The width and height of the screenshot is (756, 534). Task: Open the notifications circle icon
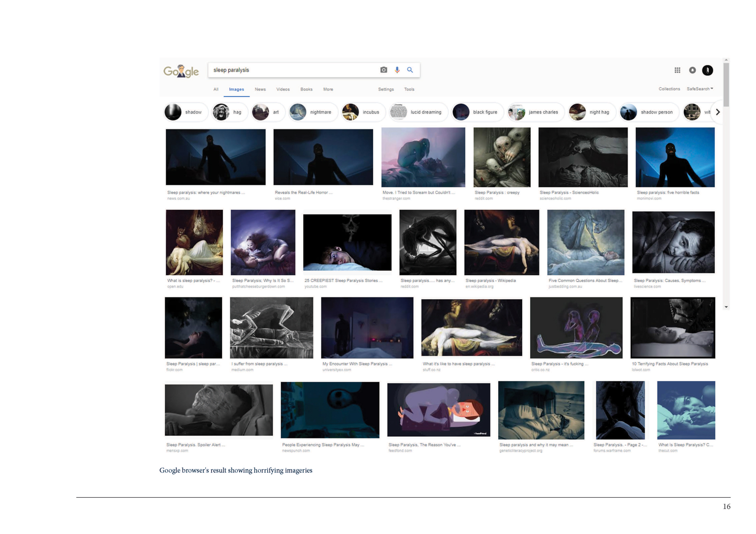(692, 70)
